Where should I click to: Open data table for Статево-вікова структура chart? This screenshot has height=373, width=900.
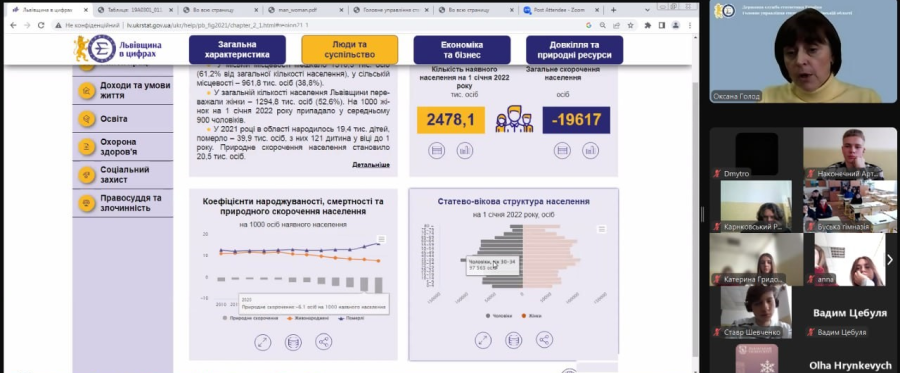pos(514,340)
